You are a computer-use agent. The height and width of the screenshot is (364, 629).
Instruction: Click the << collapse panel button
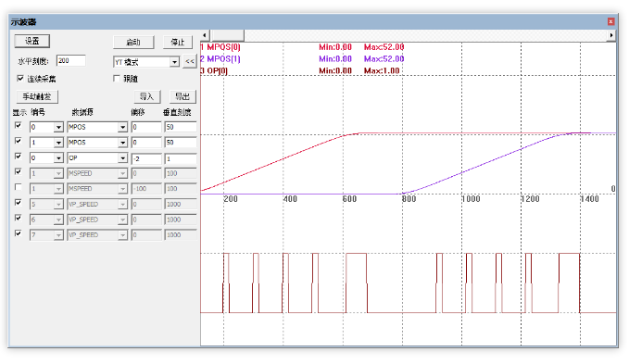click(x=189, y=61)
